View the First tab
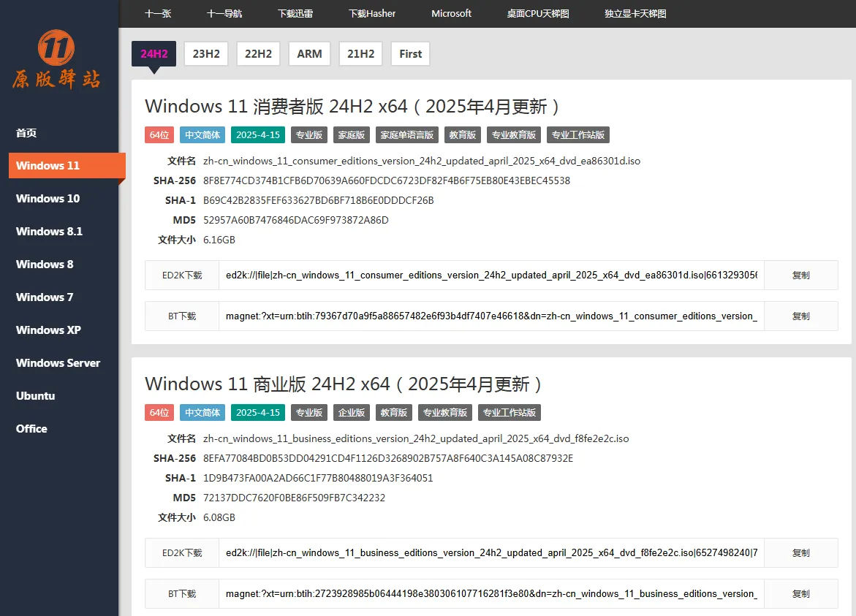This screenshot has height=616, width=856. pos(410,53)
